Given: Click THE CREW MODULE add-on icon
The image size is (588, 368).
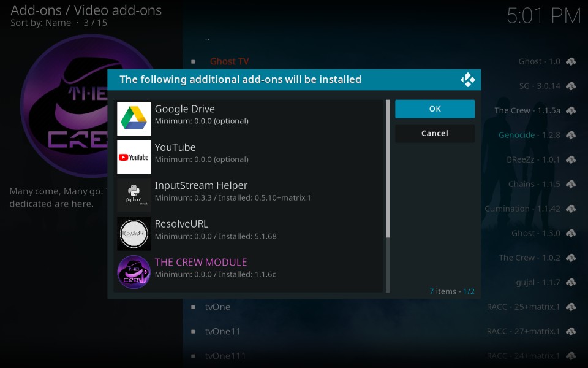Looking at the screenshot, I should coord(134,272).
